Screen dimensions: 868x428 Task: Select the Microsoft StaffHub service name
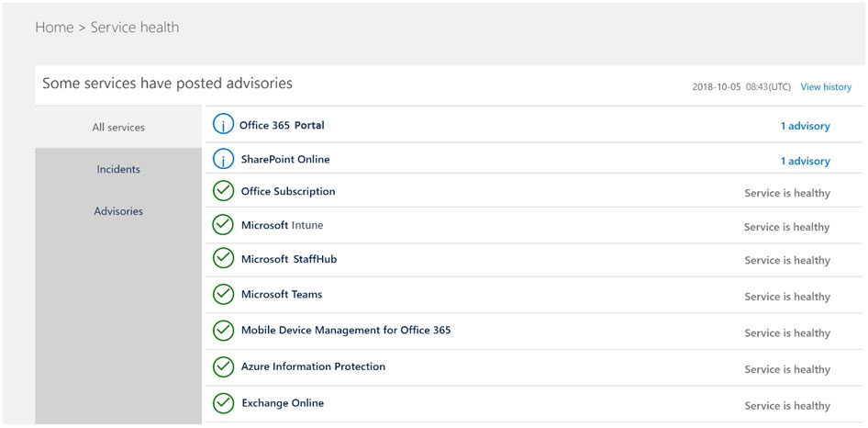point(289,259)
